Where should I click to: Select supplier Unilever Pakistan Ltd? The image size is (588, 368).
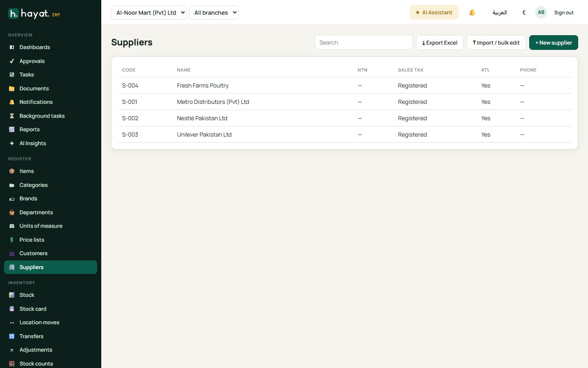pos(204,135)
